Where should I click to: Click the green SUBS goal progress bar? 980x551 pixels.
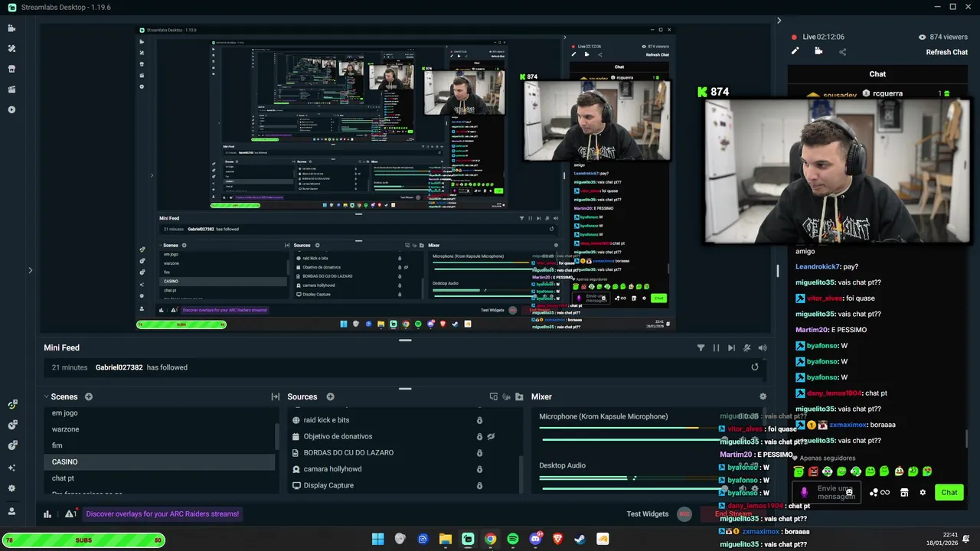coord(83,540)
